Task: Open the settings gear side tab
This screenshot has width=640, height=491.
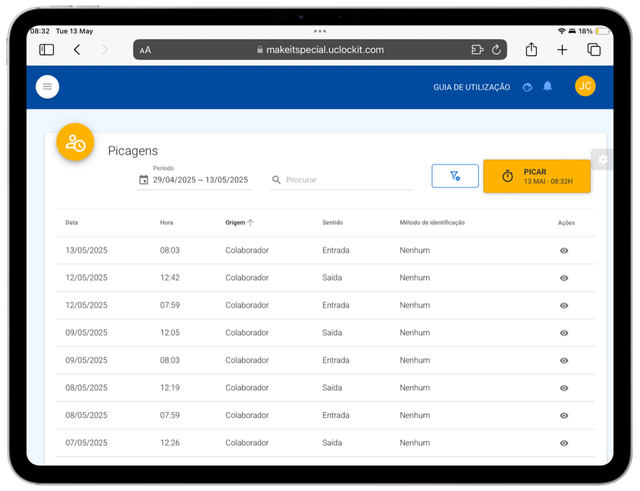Action: point(602,159)
